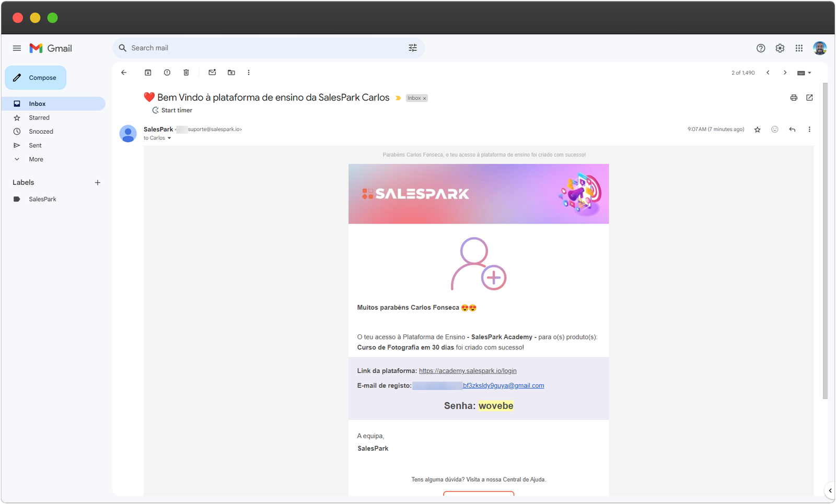Toggle the main menu hamburger button

click(x=17, y=48)
